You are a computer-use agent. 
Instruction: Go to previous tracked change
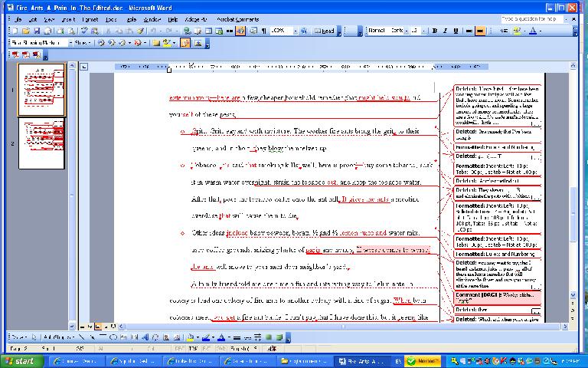(101, 43)
